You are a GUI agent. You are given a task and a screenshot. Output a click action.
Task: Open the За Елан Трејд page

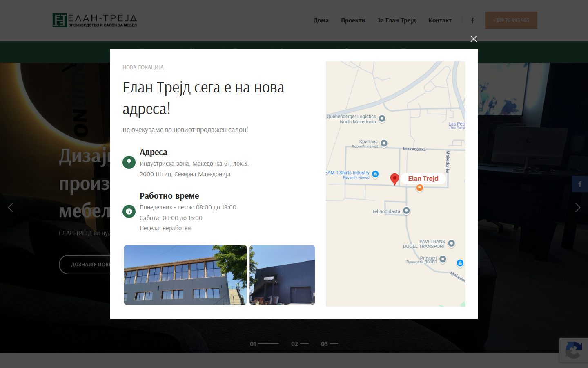[x=396, y=20]
